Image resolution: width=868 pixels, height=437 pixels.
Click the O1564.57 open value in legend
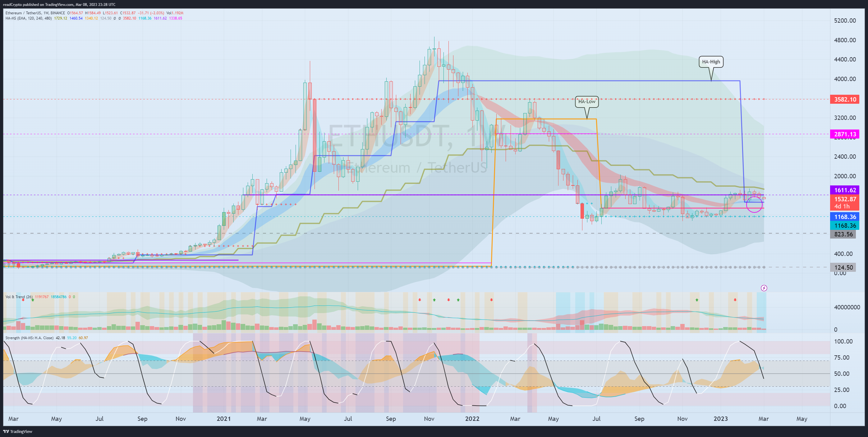click(75, 13)
